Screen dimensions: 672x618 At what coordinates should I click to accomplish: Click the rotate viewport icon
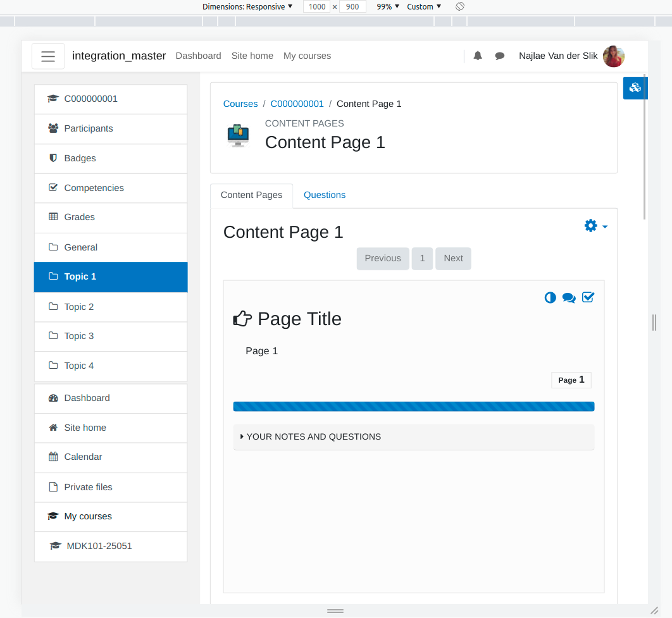[460, 6]
